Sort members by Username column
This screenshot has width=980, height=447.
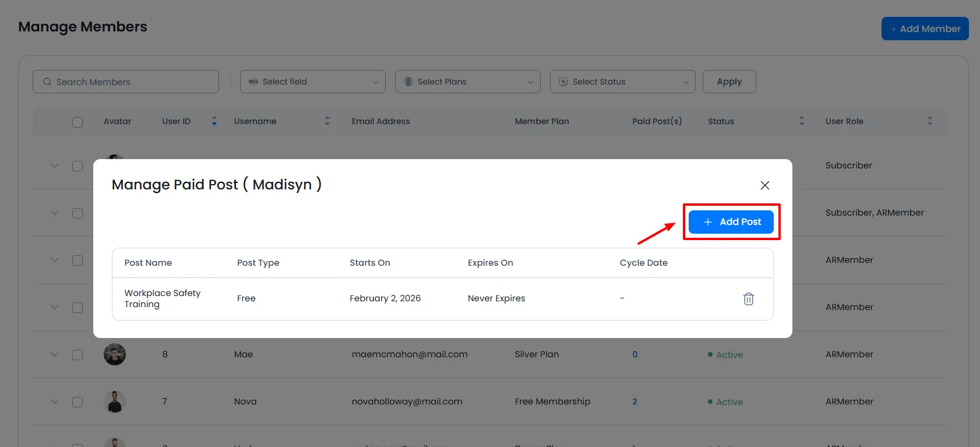tap(327, 121)
